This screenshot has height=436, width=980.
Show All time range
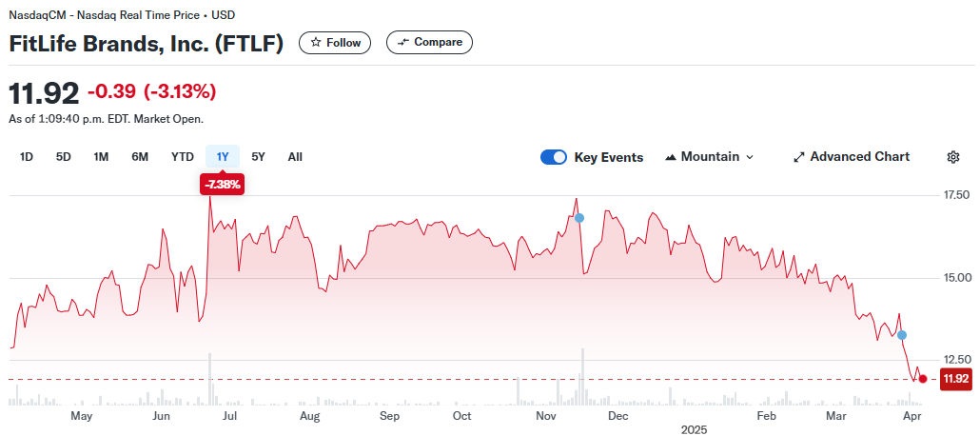295,157
